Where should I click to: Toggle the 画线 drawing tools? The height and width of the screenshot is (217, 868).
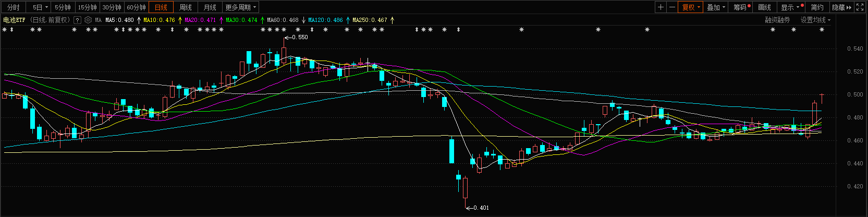tap(764, 7)
